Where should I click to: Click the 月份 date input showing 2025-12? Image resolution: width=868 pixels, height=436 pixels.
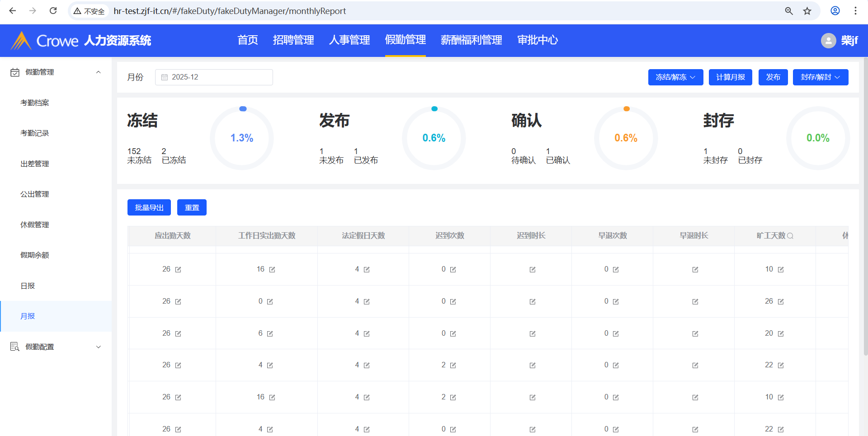click(214, 77)
